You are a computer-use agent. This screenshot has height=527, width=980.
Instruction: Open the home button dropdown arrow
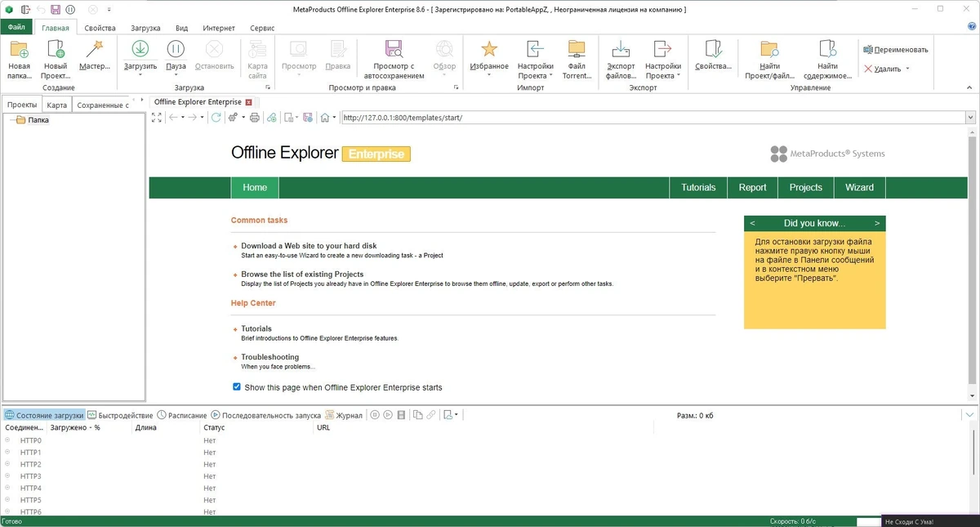tap(334, 118)
